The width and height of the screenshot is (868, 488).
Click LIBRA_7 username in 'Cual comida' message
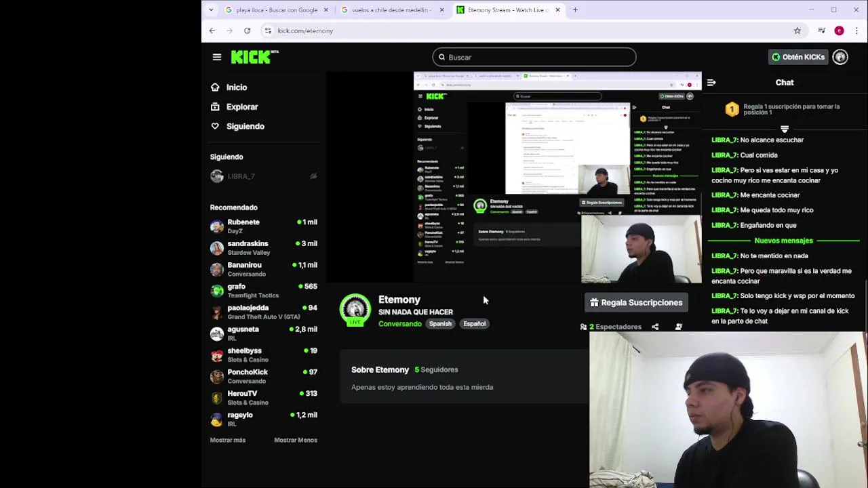[x=724, y=155]
